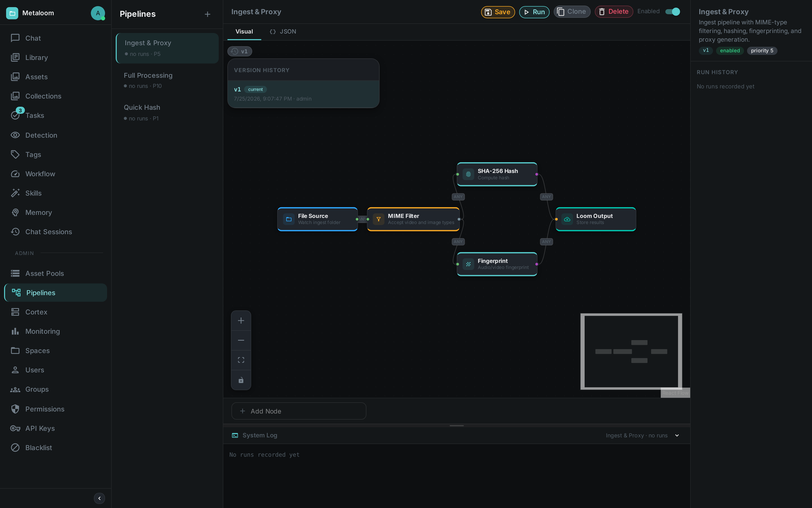Image resolution: width=812 pixels, height=508 pixels.
Task: Click the priority 5 badge
Action: [762, 51]
